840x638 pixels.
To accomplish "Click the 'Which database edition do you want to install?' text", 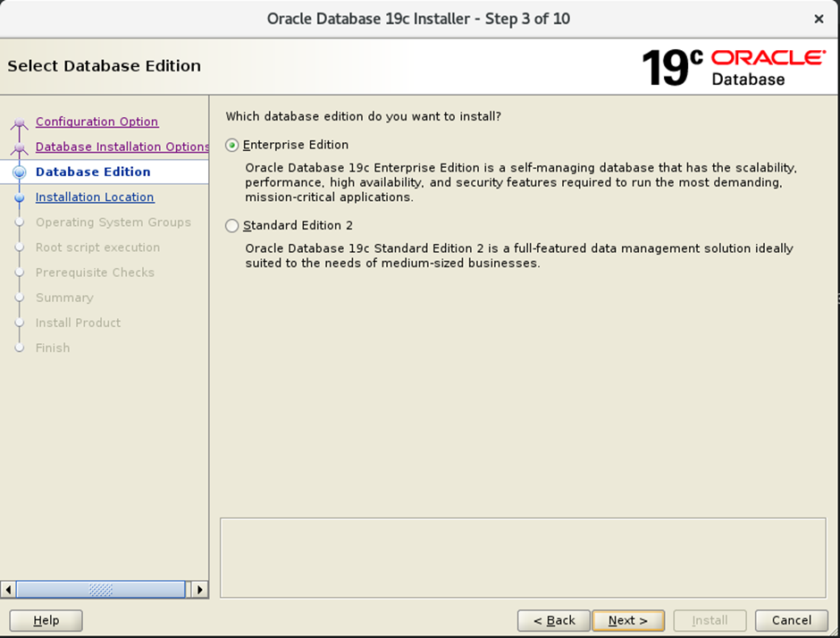I will pos(363,117).
